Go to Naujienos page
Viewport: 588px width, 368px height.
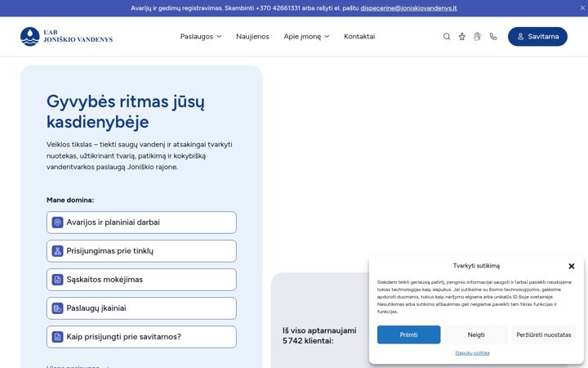click(252, 37)
